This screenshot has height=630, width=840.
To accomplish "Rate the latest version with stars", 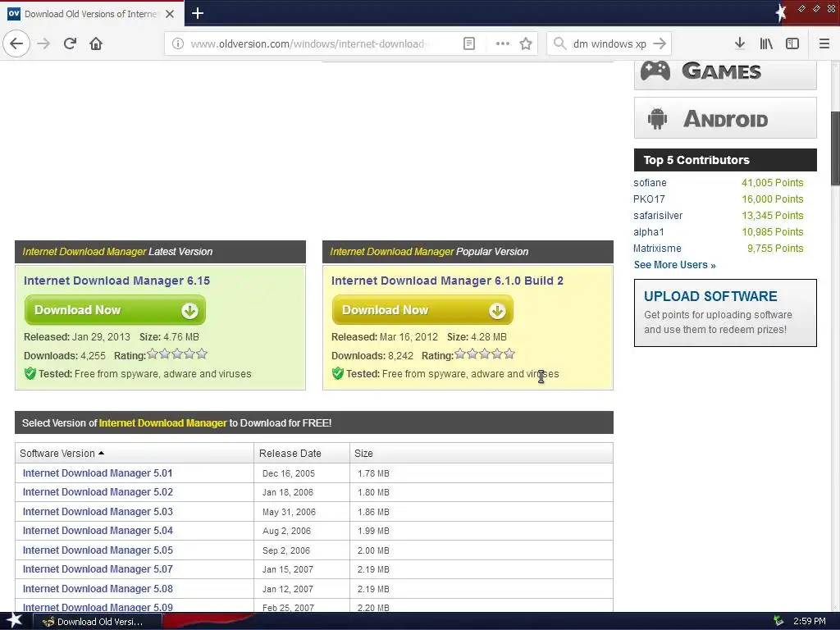I will pyautogui.click(x=177, y=354).
